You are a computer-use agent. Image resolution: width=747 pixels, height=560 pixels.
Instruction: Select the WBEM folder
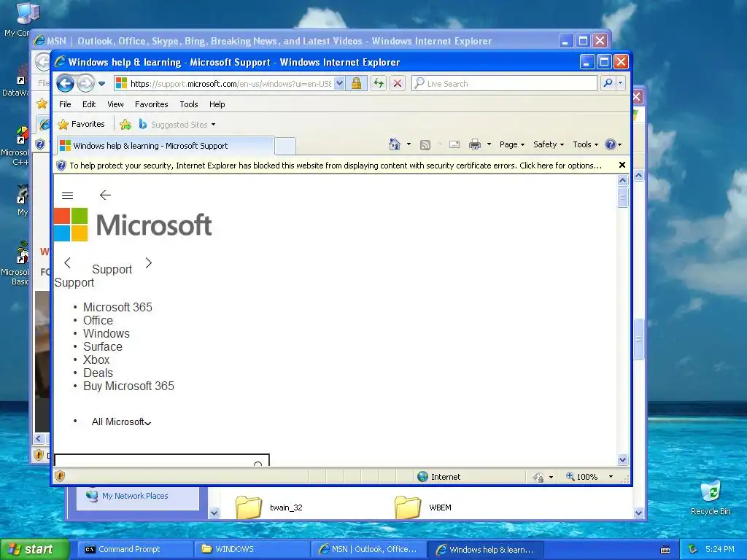[423, 507]
